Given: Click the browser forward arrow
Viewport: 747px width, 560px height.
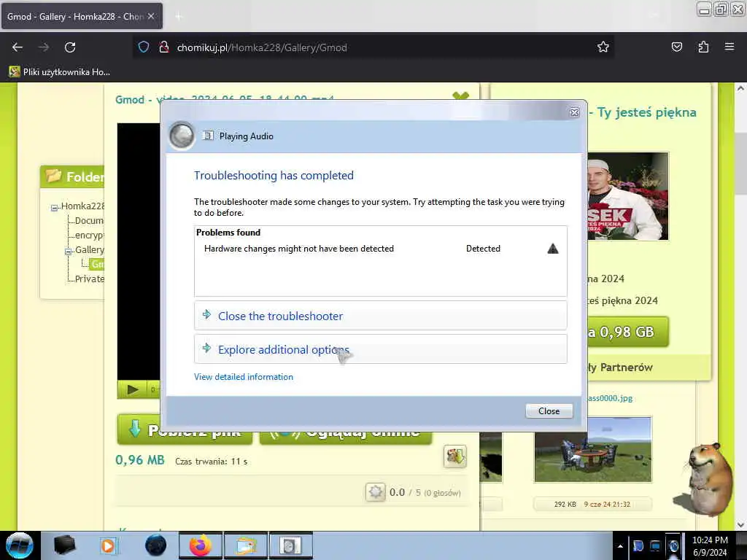Looking at the screenshot, I should (43, 47).
